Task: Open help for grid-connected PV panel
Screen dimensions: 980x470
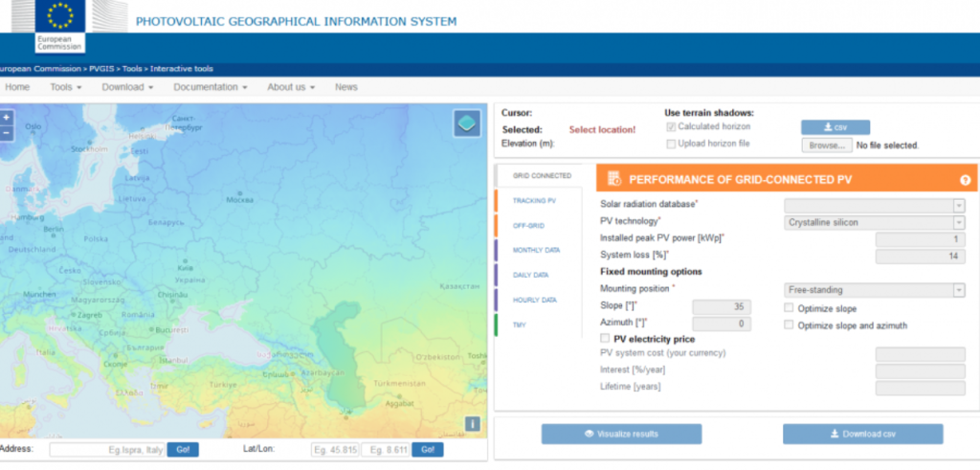Action: click(x=965, y=180)
